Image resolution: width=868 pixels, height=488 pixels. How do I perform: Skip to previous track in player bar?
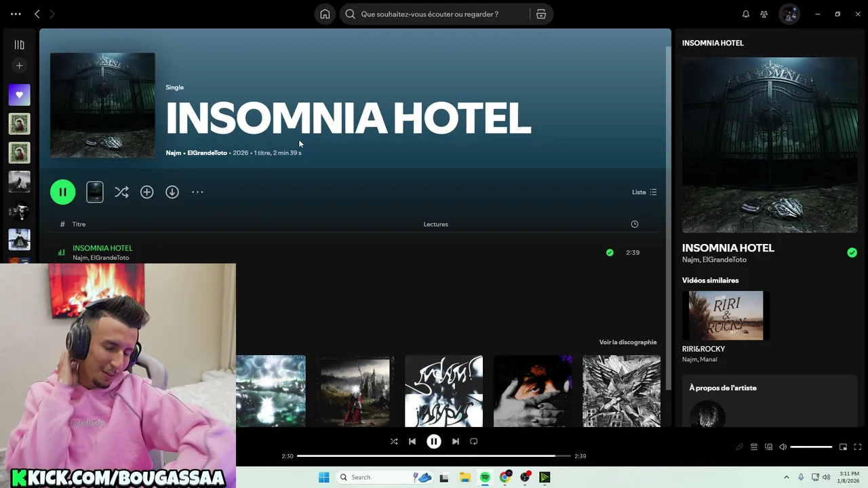click(412, 441)
